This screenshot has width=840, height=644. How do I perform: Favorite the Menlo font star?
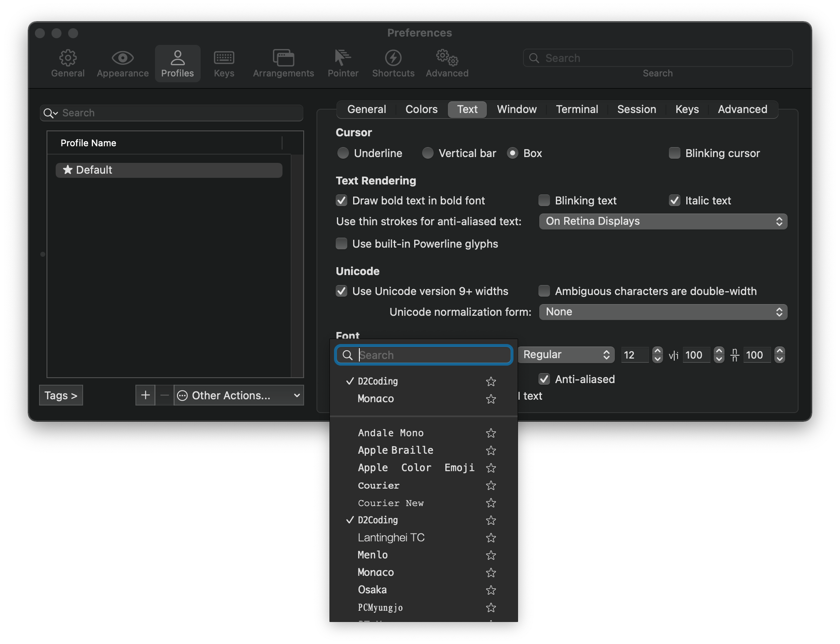tap(491, 555)
